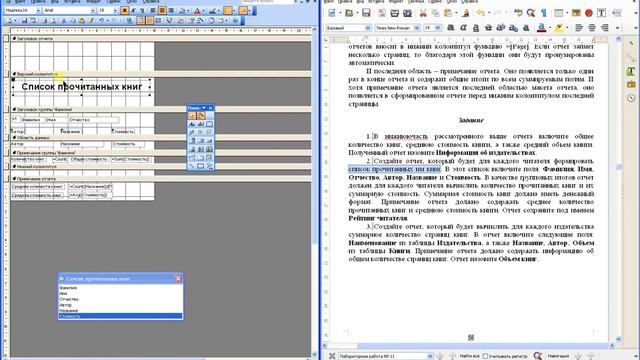Image resolution: width=640 pixels, height=360 pixels.
Task: Toggle Bold button in Access formatting toolbar
Action: click(124, 10)
